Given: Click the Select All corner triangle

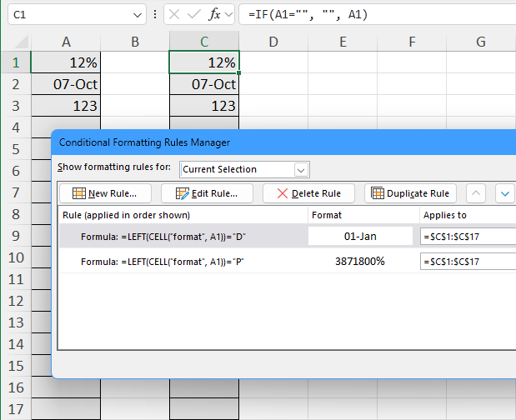Looking at the screenshot, I should coord(23,42).
